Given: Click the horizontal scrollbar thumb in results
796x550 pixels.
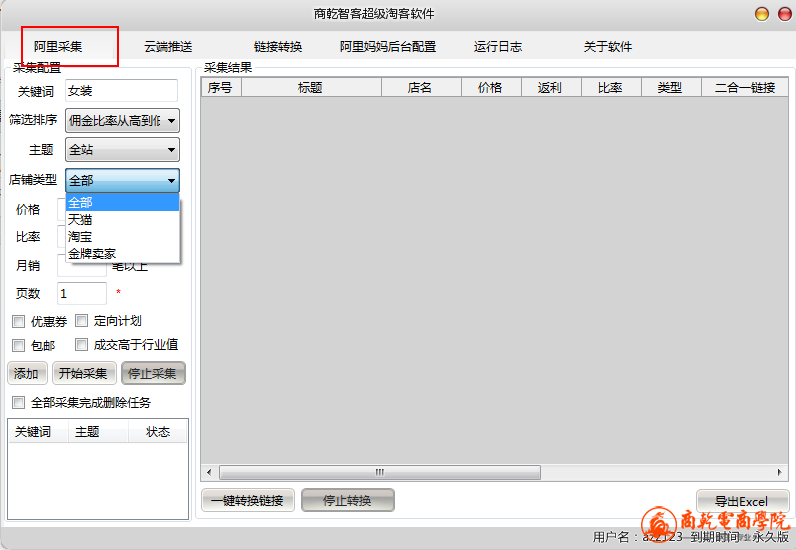Looking at the screenshot, I should click(380, 472).
